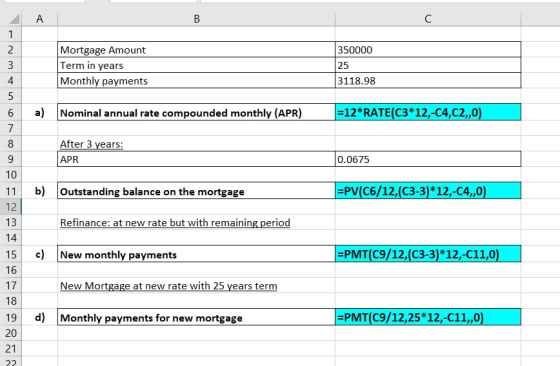This screenshot has height=366, width=560.
Task: Click the 'Monthly payments' label in row 4
Action: pos(196,81)
